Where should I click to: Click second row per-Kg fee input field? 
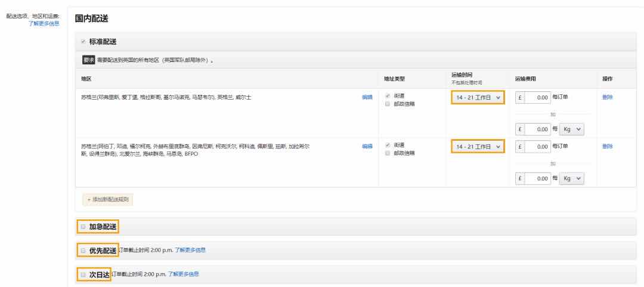[537, 178]
